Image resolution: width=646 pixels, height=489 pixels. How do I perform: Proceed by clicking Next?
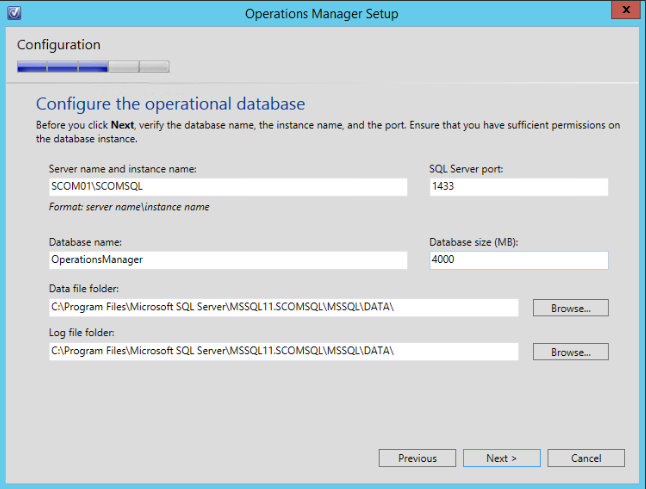pyautogui.click(x=501, y=458)
